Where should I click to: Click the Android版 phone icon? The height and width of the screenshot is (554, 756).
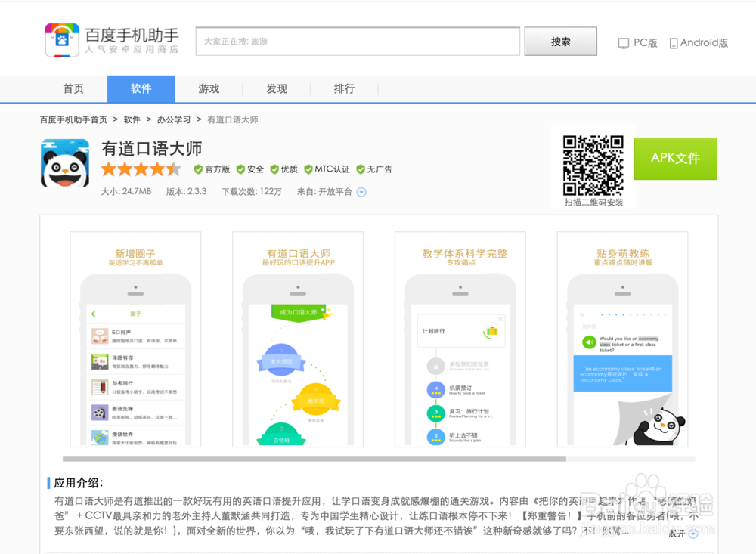tap(674, 43)
